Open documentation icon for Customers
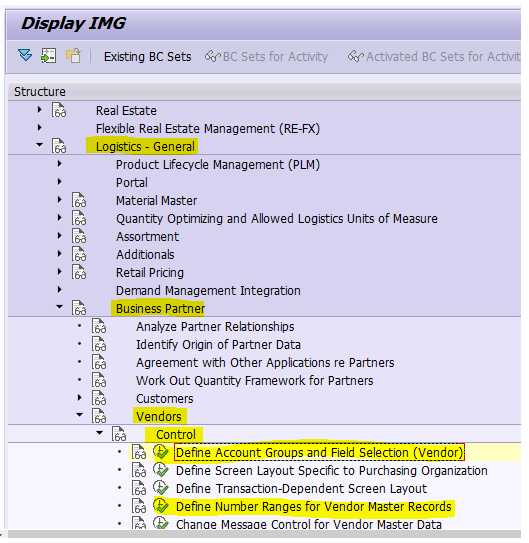Screen dimensions: 529x543 [x=99, y=398]
